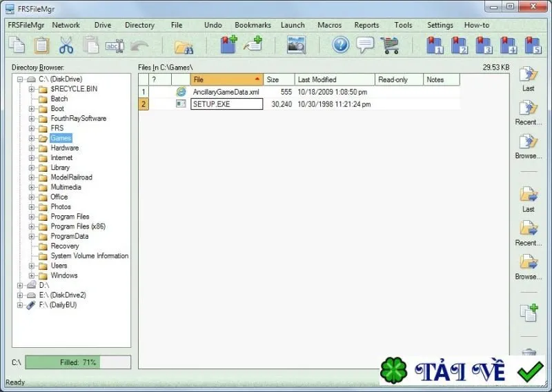This screenshot has width=552, height=392.
Task: Click the lower Browse... folder icon
Action: (529, 262)
